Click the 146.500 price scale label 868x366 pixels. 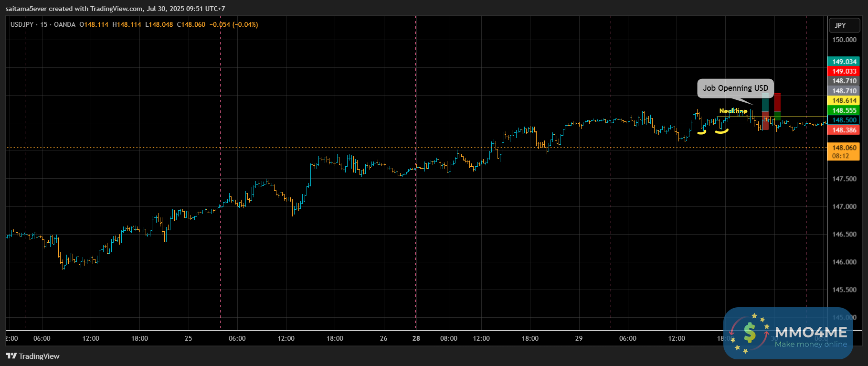844,234
